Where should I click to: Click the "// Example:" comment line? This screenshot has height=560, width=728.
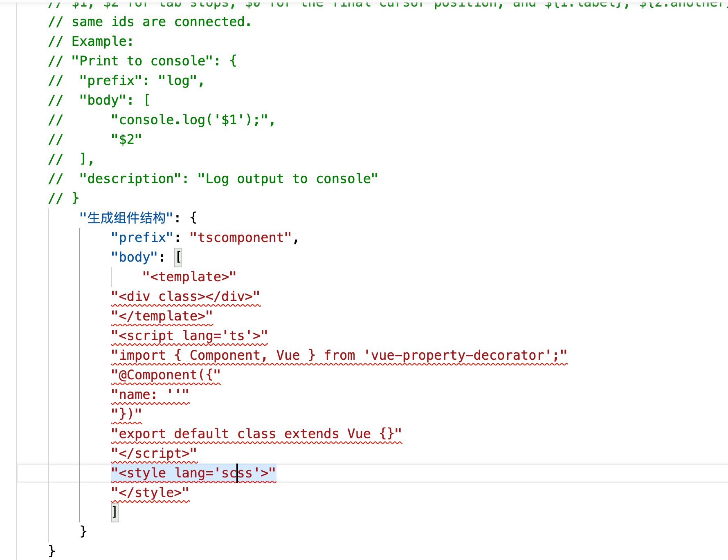point(90,41)
